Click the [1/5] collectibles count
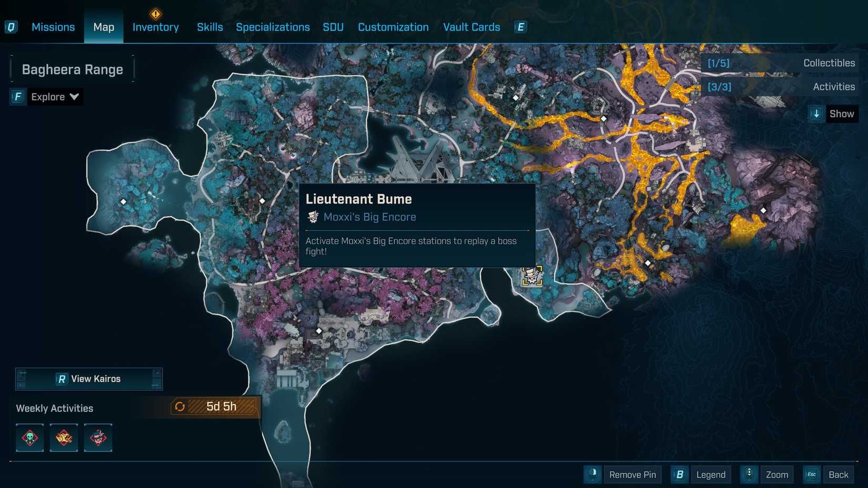Image resolution: width=868 pixels, height=488 pixels. click(x=719, y=63)
